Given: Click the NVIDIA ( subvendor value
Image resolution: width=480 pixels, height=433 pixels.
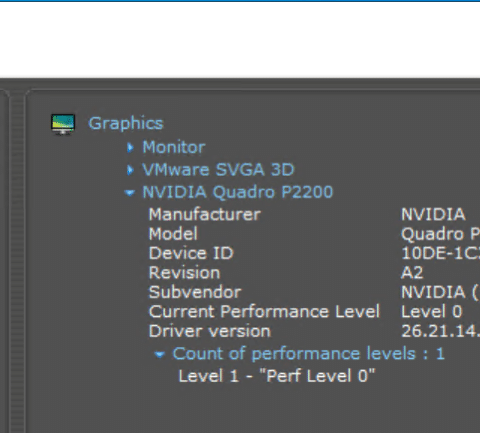Looking at the screenshot, I should [x=440, y=292].
